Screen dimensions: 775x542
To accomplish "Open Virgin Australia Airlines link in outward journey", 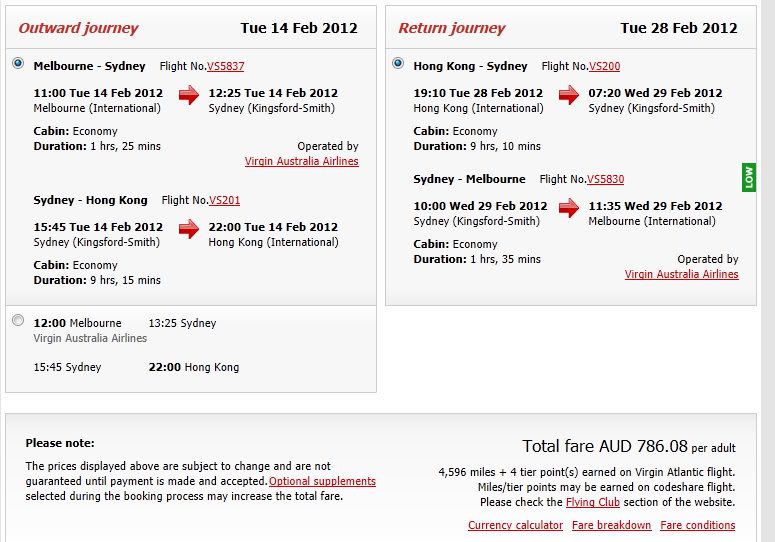I will pos(301,162).
